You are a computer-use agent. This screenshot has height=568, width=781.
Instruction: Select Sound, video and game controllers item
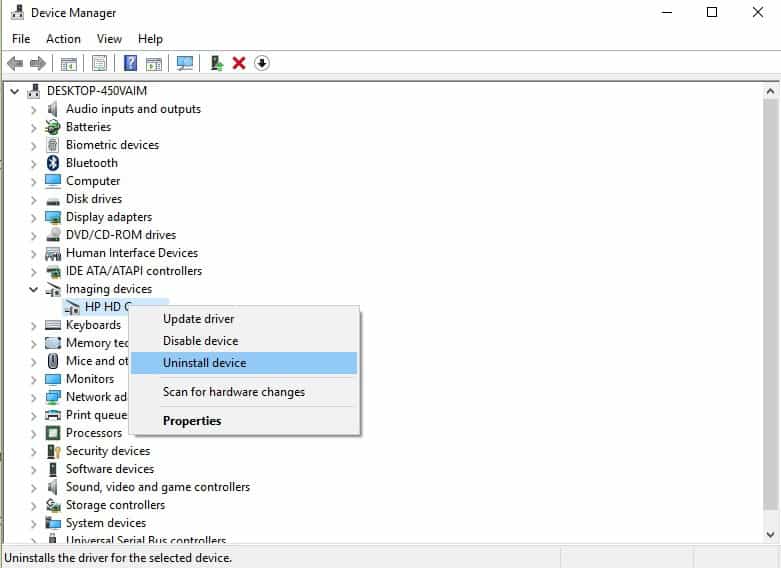coord(158,487)
